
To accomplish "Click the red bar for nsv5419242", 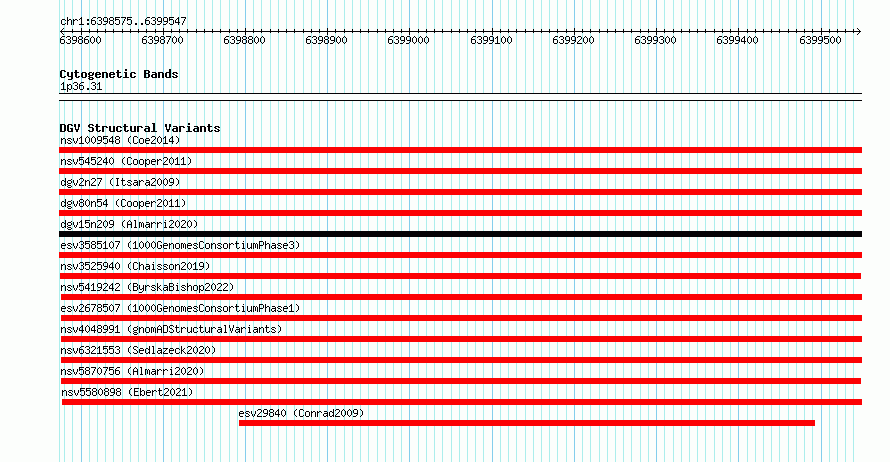I will 461,297.
